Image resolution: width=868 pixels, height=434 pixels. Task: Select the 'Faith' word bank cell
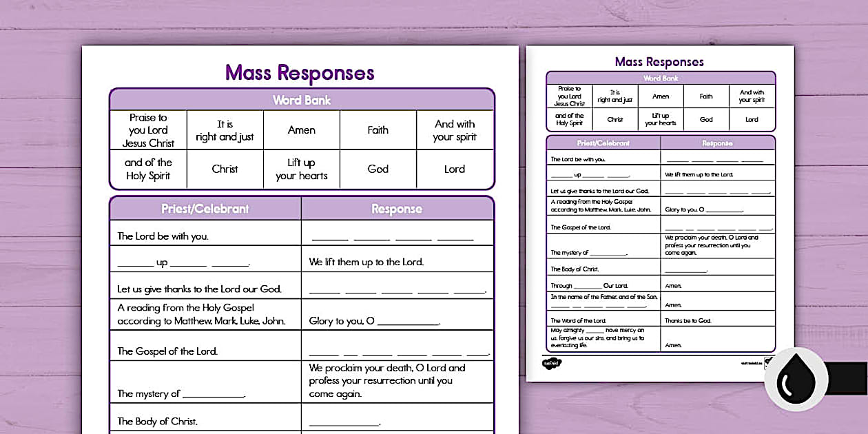click(378, 130)
